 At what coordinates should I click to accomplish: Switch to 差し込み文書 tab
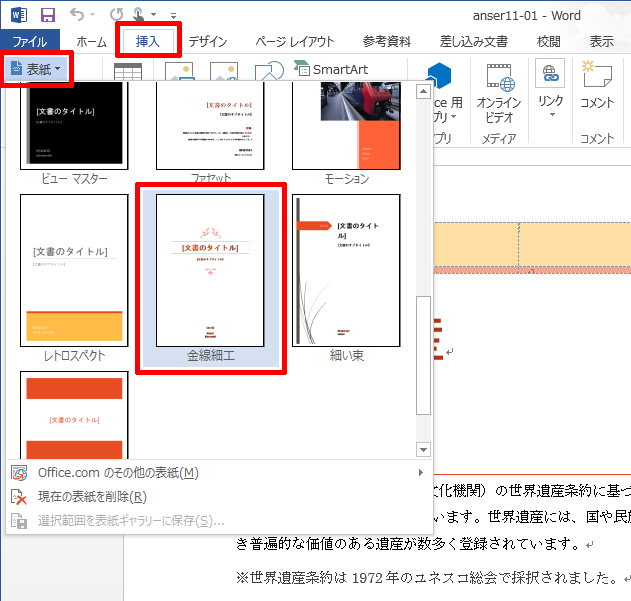pyautogui.click(x=474, y=41)
